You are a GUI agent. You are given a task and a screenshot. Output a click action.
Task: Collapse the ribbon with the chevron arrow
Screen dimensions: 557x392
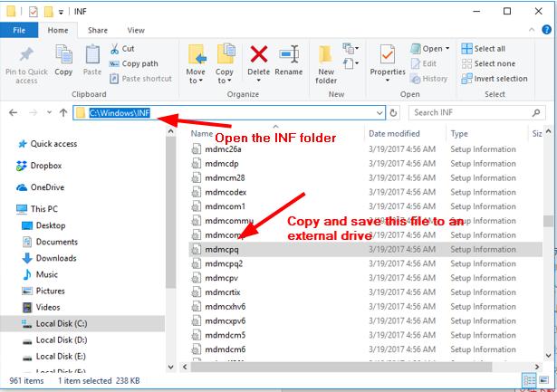coord(532,30)
